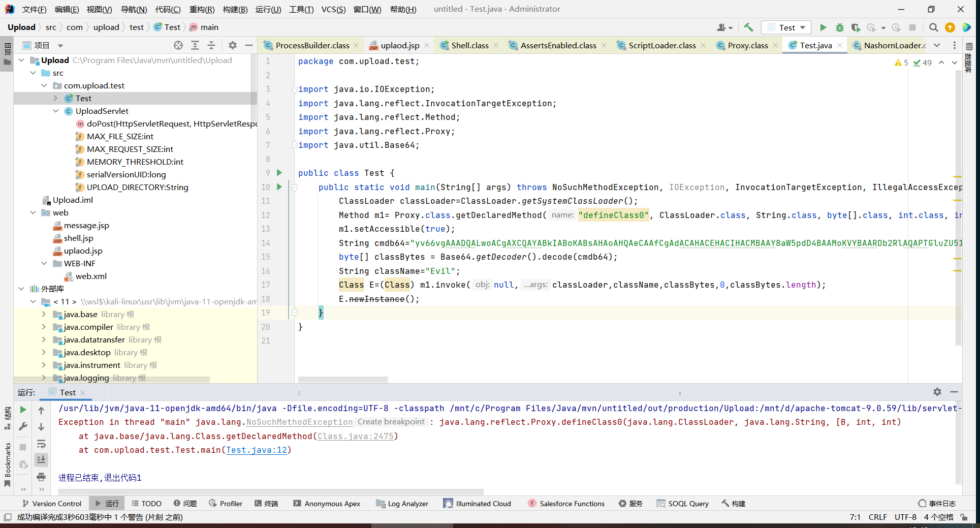Open Project panel settings gear
This screenshot has width=980, height=528.
point(233,45)
